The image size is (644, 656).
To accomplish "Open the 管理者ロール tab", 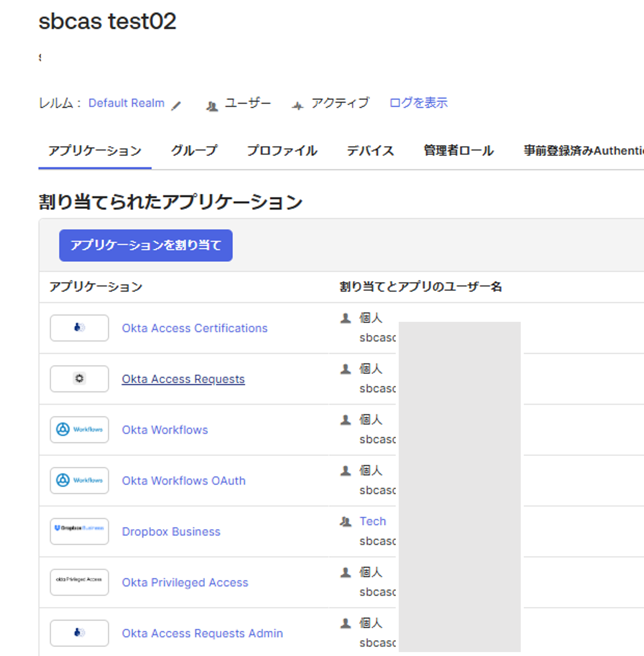I will [x=459, y=151].
